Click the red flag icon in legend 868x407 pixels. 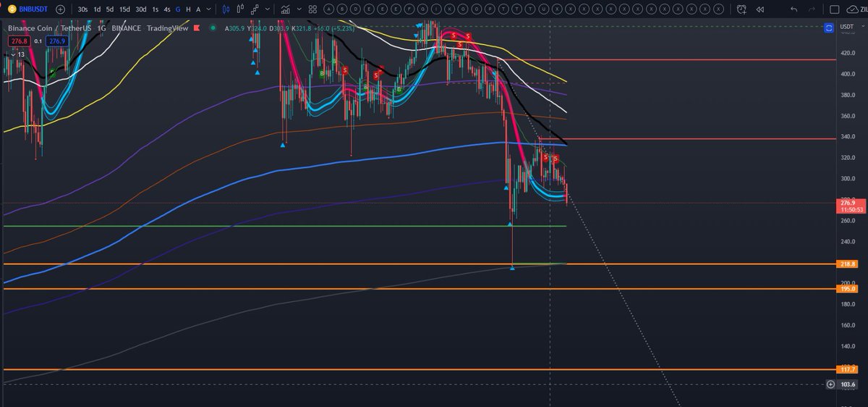click(x=195, y=28)
